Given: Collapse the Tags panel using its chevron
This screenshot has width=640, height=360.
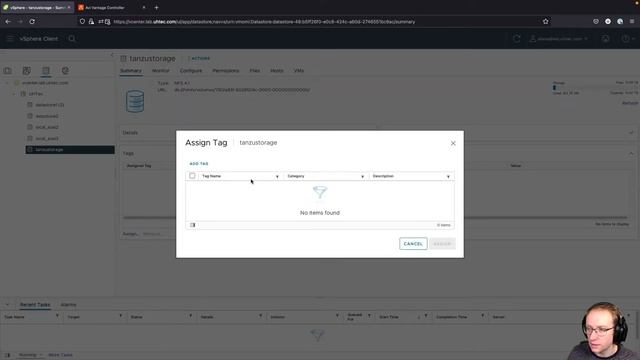Looking at the screenshot, I should [631, 153].
